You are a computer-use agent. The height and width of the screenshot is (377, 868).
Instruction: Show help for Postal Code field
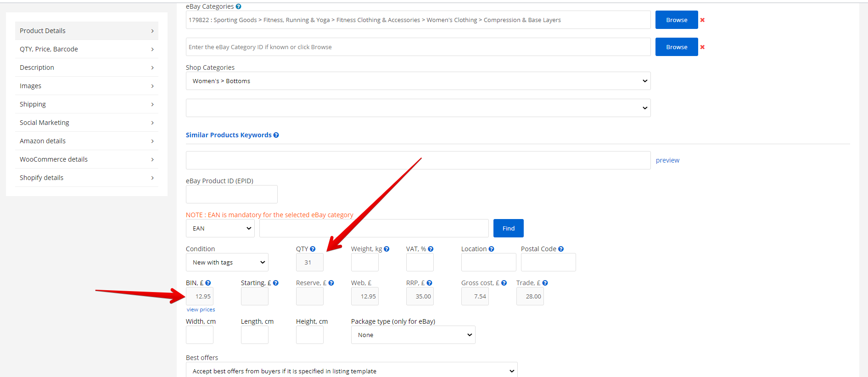[561, 249]
